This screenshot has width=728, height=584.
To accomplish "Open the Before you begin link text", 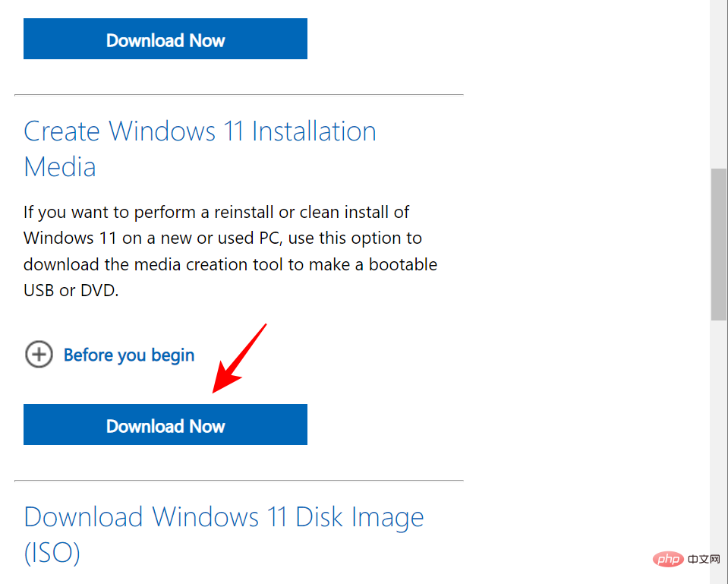I will point(129,355).
